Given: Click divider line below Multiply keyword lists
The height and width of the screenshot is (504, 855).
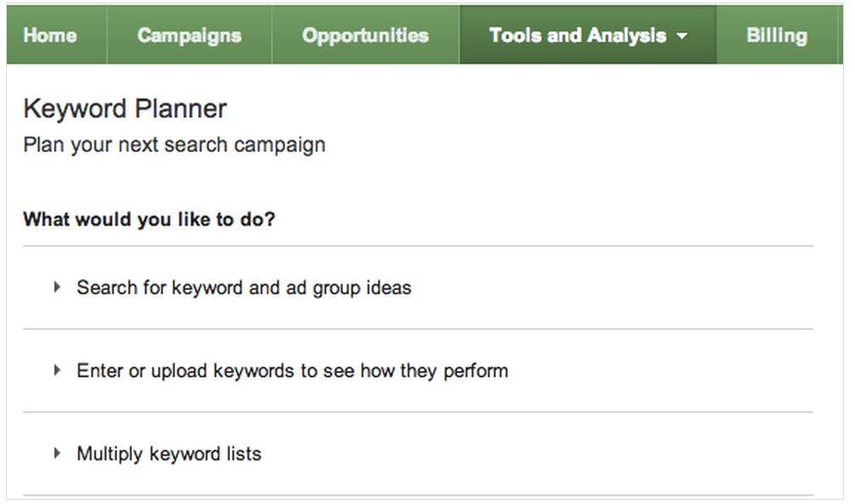Looking at the screenshot, I should (418, 495).
